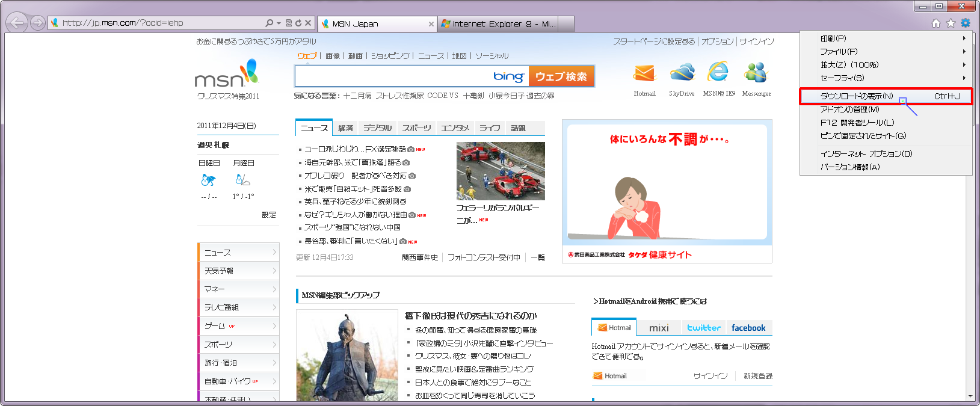Open the 地図 search category link
The height and width of the screenshot is (406, 980).
coord(459,56)
